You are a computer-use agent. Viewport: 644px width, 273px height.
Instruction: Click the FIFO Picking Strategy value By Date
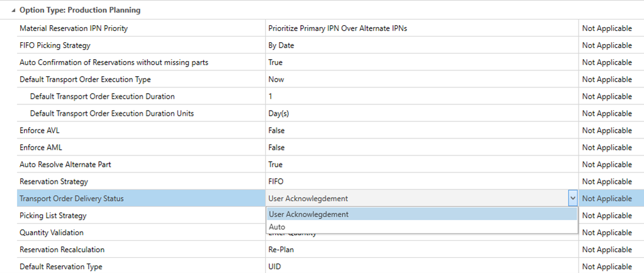pyautogui.click(x=281, y=45)
